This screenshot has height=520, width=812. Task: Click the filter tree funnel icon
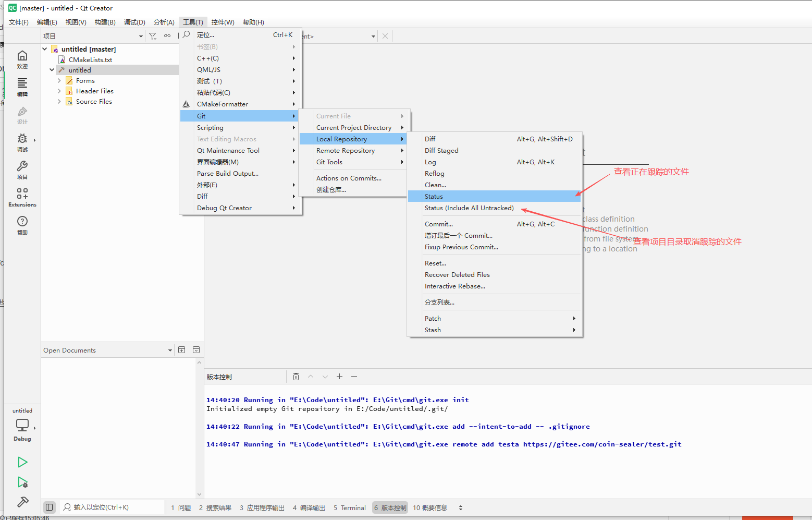(x=153, y=36)
